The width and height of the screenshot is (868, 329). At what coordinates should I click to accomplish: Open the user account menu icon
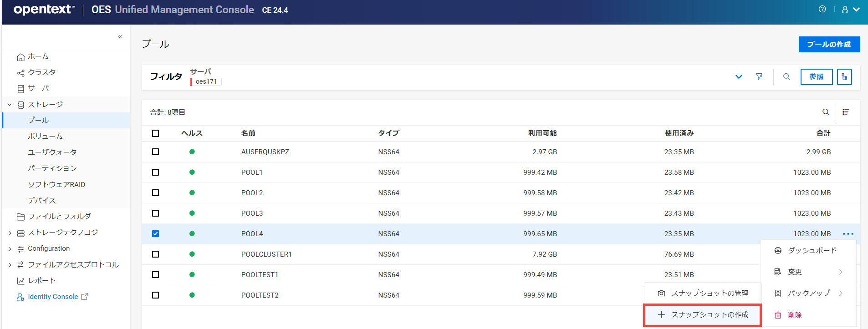pyautogui.click(x=850, y=9)
